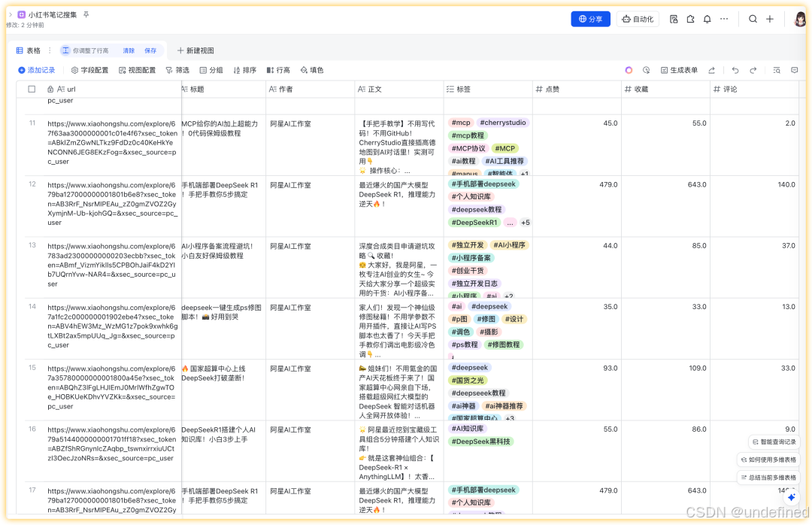Click the clock history icon in the toolbar
812x525 pixels.
[x=646, y=70]
